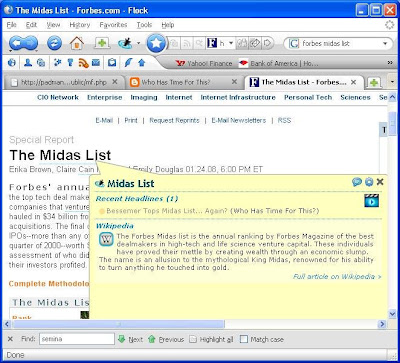Open the Web Clipboard icon
This screenshot has width=400, height=363.
coord(112,62)
